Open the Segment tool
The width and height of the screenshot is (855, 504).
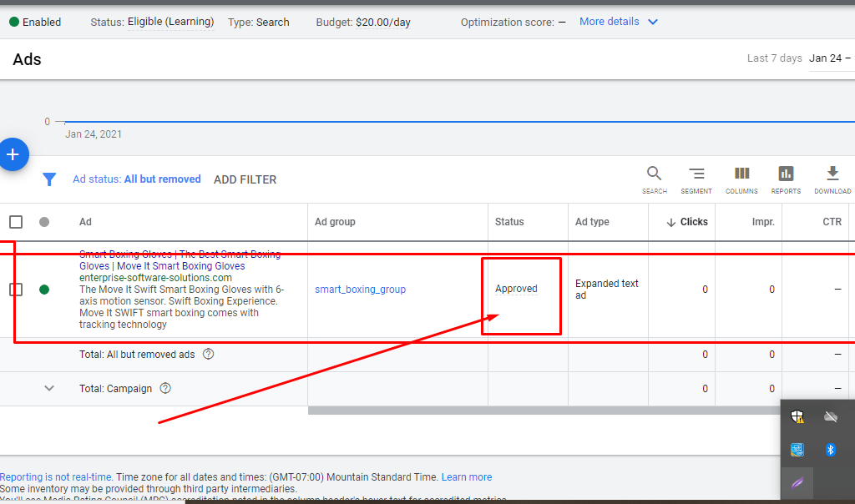[x=696, y=180]
